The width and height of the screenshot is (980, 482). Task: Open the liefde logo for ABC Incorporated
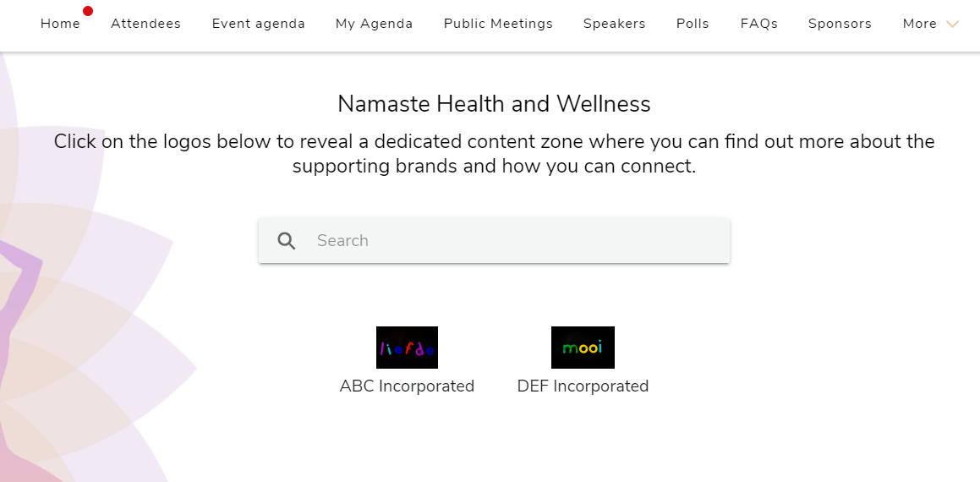[x=407, y=348]
